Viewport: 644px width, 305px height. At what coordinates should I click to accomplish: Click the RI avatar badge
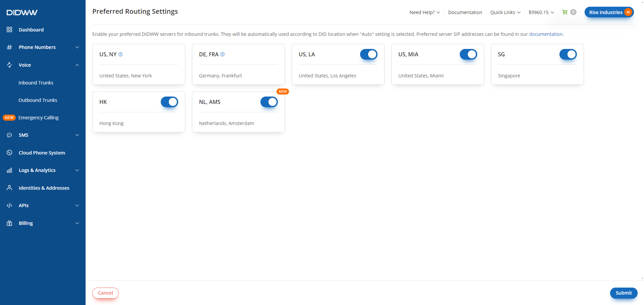628,12
